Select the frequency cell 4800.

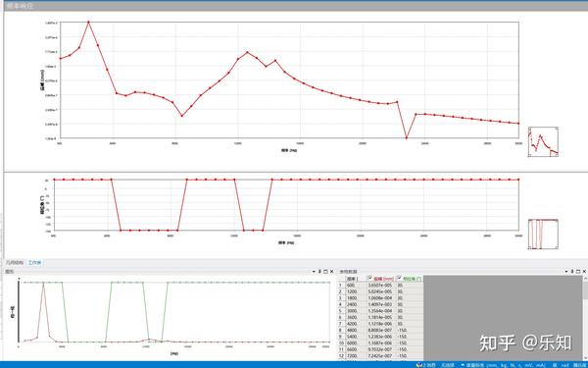pyautogui.click(x=357, y=330)
